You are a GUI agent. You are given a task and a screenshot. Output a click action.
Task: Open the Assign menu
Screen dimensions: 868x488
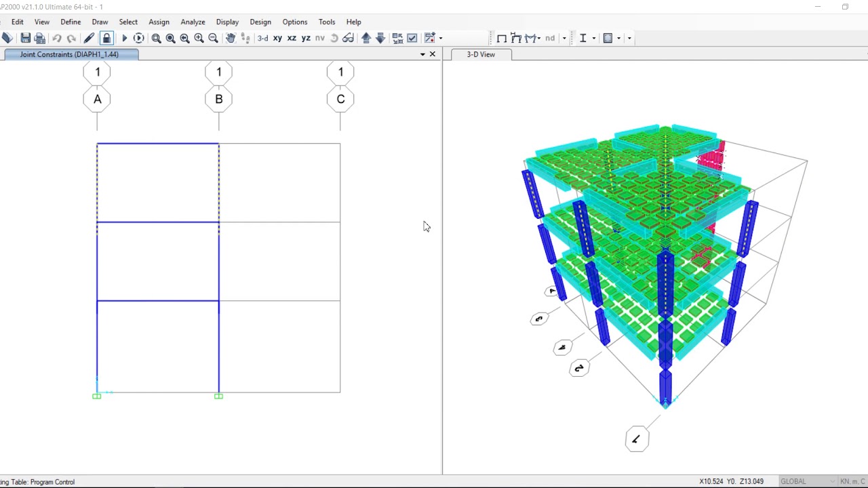point(159,22)
